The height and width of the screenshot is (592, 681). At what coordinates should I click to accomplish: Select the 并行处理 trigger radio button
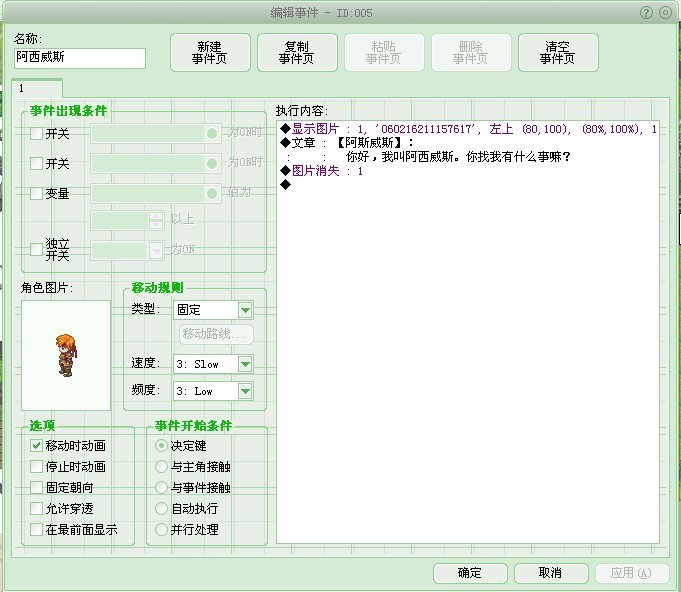tap(161, 529)
